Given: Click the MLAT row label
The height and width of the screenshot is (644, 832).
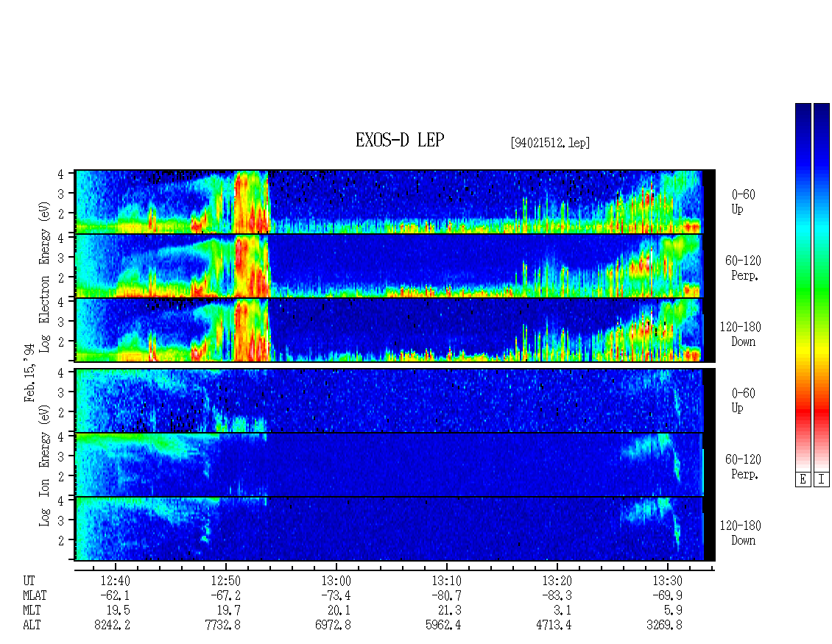Looking at the screenshot, I should [35, 595].
